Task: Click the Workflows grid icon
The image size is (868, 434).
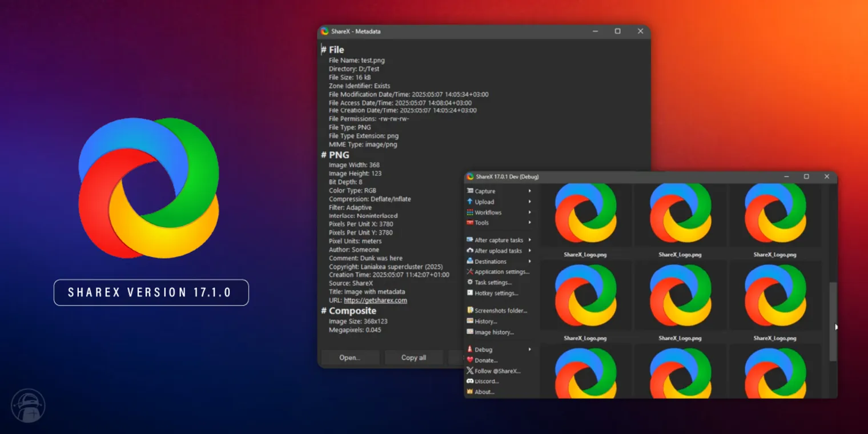Action: [469, 212]
